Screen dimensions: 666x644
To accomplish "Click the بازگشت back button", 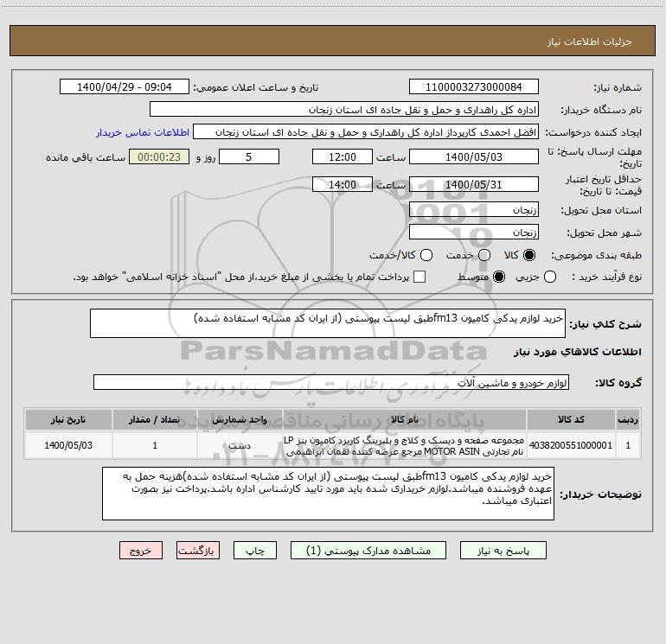I will (198, 551).
